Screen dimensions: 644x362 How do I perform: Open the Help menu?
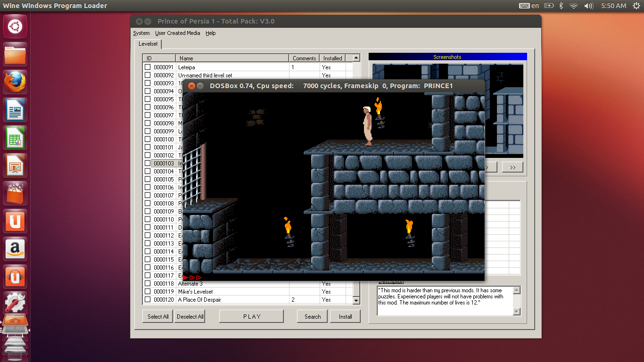coord(211,33)
